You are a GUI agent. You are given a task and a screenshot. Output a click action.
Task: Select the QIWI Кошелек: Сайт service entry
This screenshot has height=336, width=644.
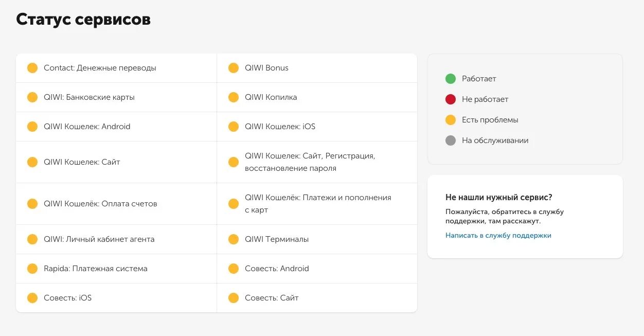[x=82, y=162]
